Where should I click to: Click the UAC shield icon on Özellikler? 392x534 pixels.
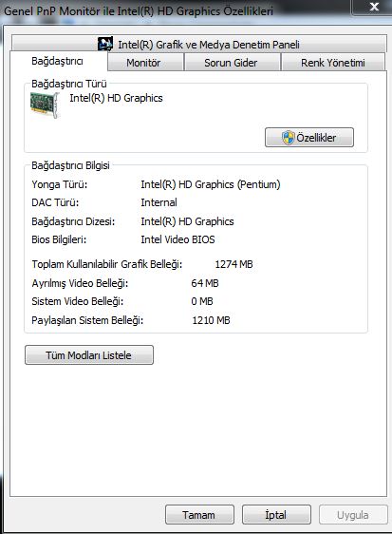[x=288, y=138]
